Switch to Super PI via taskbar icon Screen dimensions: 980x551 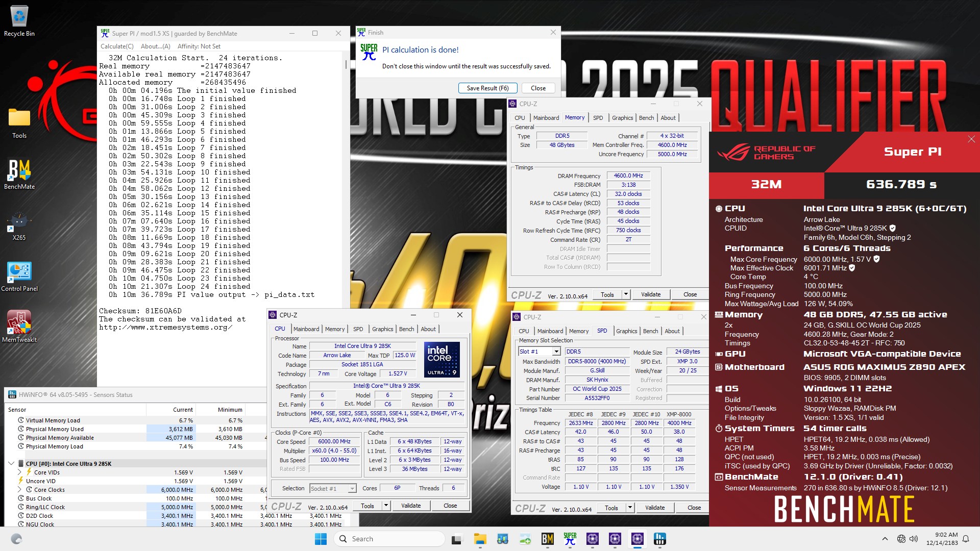[x=570, y=539]
